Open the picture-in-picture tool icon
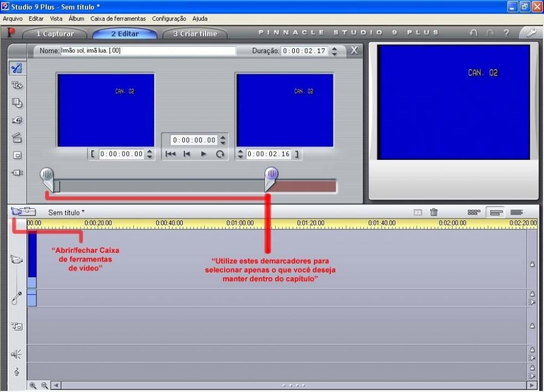 tap(17, 155)
